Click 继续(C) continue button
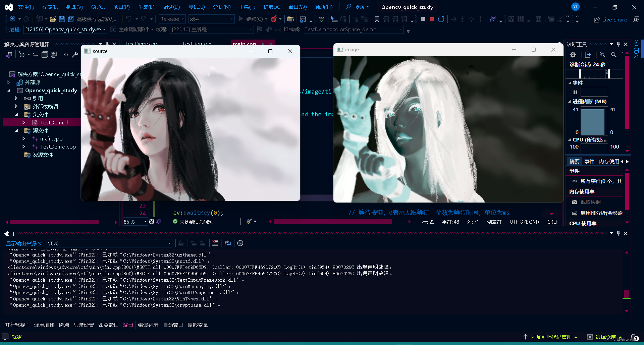 (251, 19)
